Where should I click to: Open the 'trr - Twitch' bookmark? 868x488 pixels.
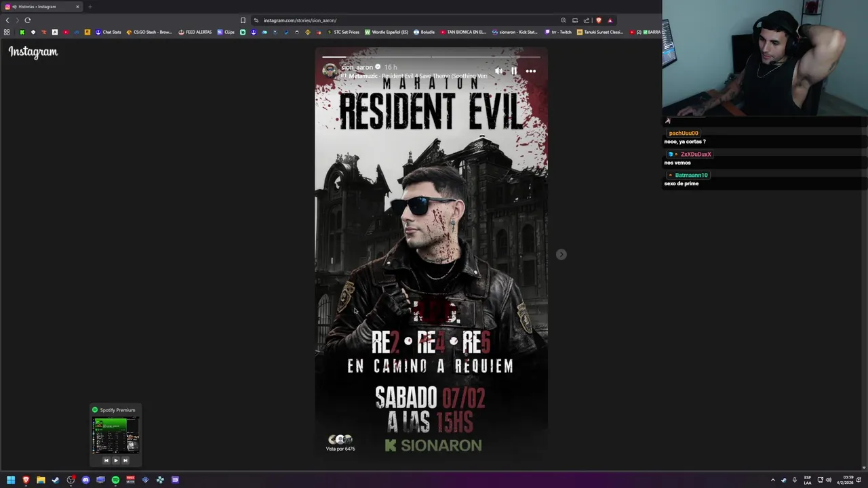pos(559,32)
